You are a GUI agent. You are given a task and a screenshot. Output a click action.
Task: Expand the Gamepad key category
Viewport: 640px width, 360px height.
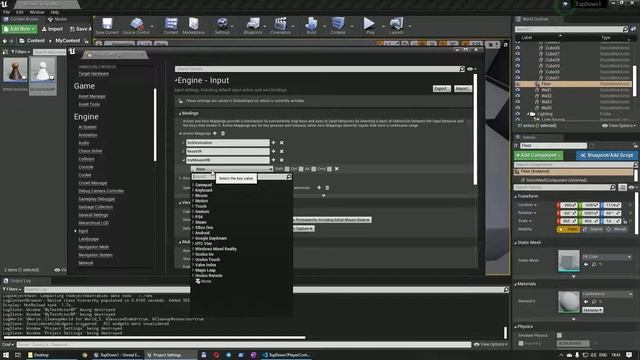pos(193,185)
